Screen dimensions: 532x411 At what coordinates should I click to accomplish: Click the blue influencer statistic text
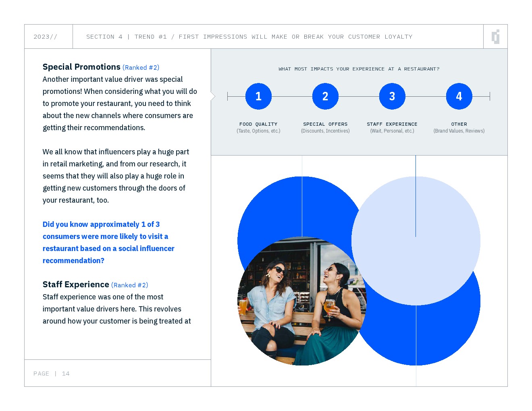108,242
